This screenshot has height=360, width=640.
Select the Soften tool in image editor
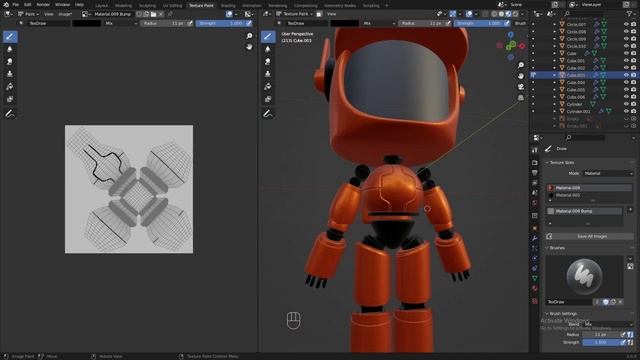click(10, 49)
